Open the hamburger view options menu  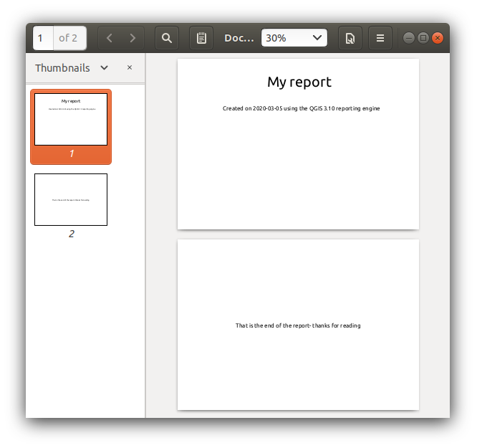tap(380, 38)
